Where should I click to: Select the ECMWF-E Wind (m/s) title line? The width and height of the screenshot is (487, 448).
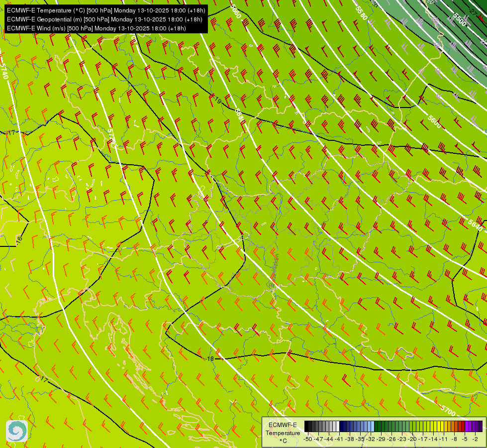coord(97,28)
